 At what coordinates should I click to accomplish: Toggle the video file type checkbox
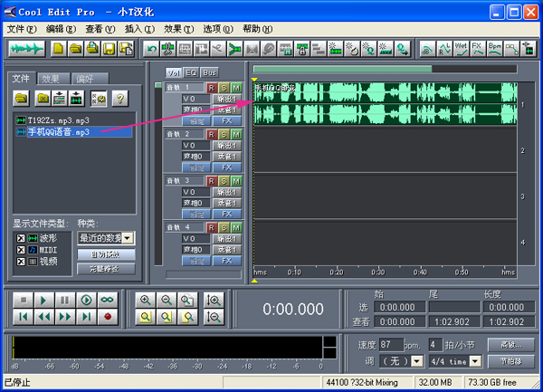pyautogui.click(x=21, y=262)
